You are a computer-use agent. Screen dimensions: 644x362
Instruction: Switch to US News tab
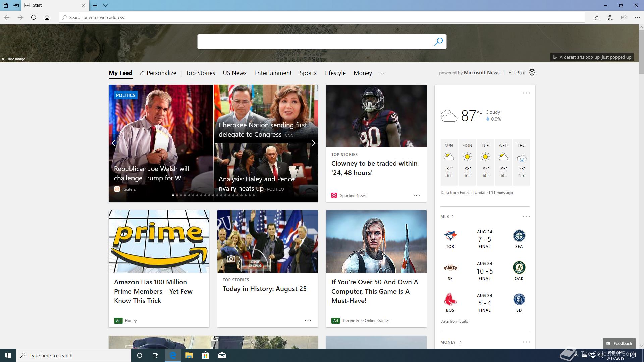coord(235,73)
